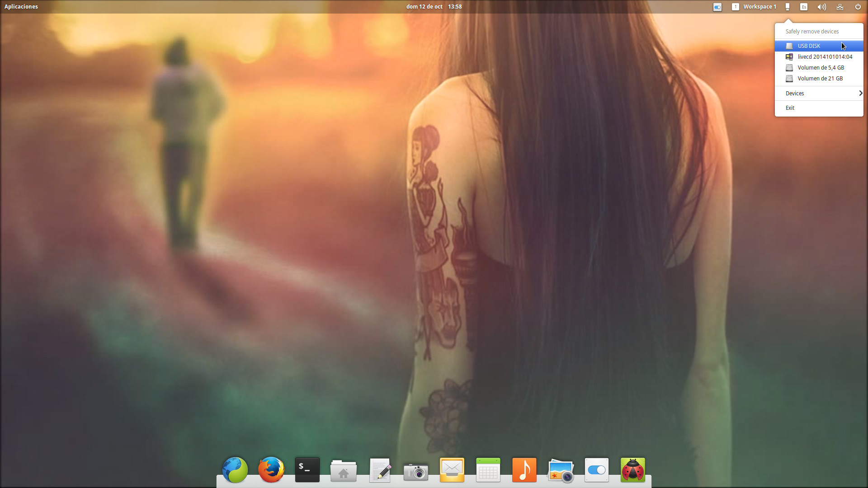Viewport: 868px width, 488px height.
Task: Open the Calendar app from the dock
Action: tap(488, 470)
